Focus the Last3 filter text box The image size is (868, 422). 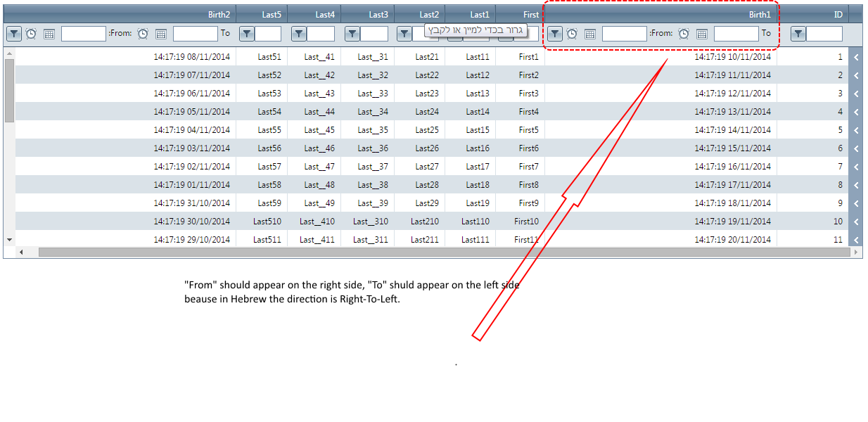374,33
